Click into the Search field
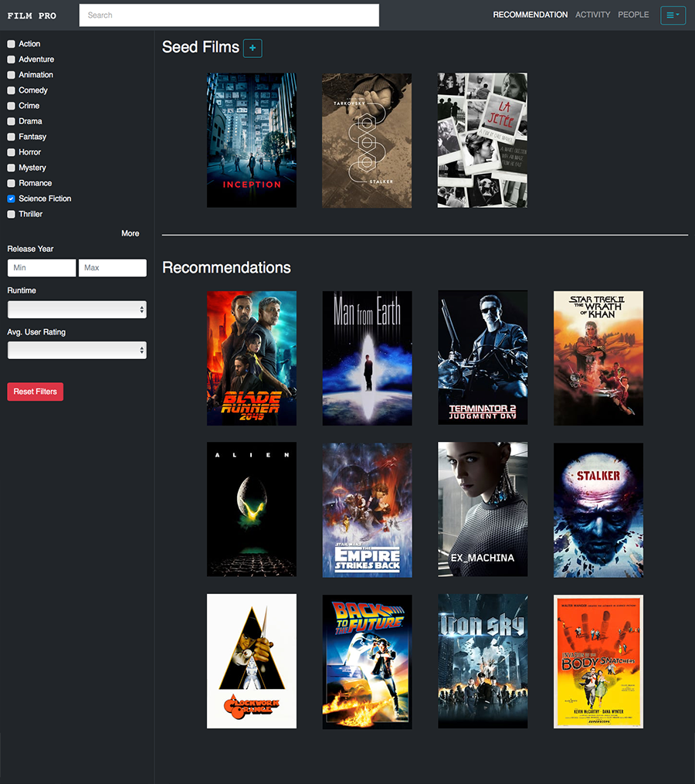 pyautogui.click(x=229, y=15)
